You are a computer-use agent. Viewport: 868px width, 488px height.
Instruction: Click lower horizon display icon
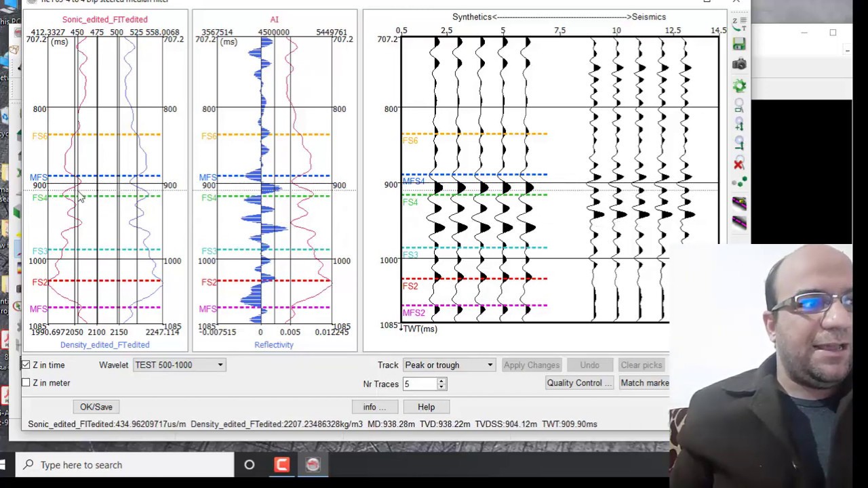click(739, 222)
